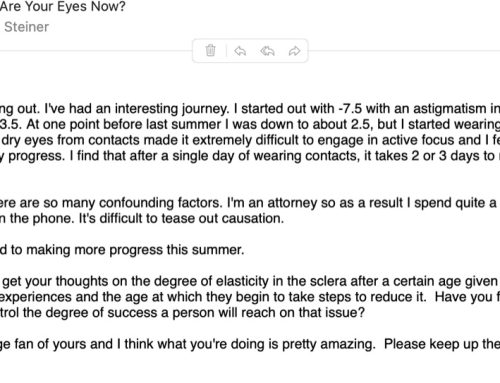This screenshot has height=383, width=500.
Task: Reply to all with double-arrow icon
Action: (x=267, y=51)
